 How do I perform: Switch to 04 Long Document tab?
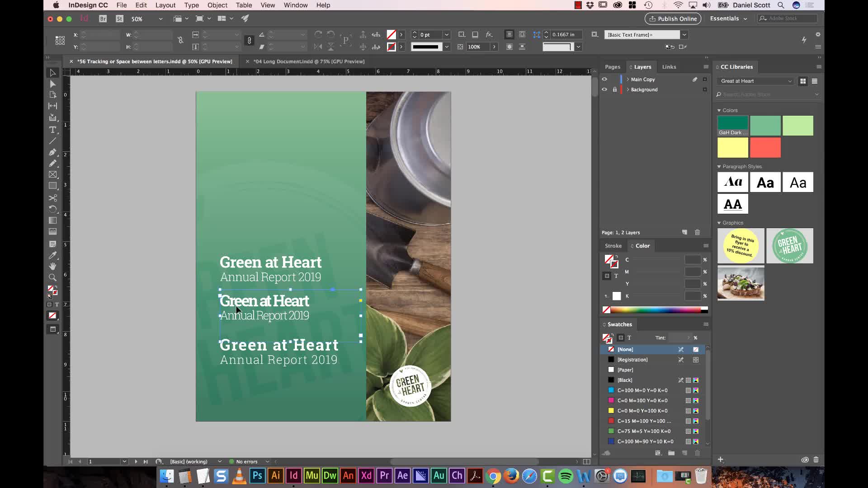click(x=309, y=61)
